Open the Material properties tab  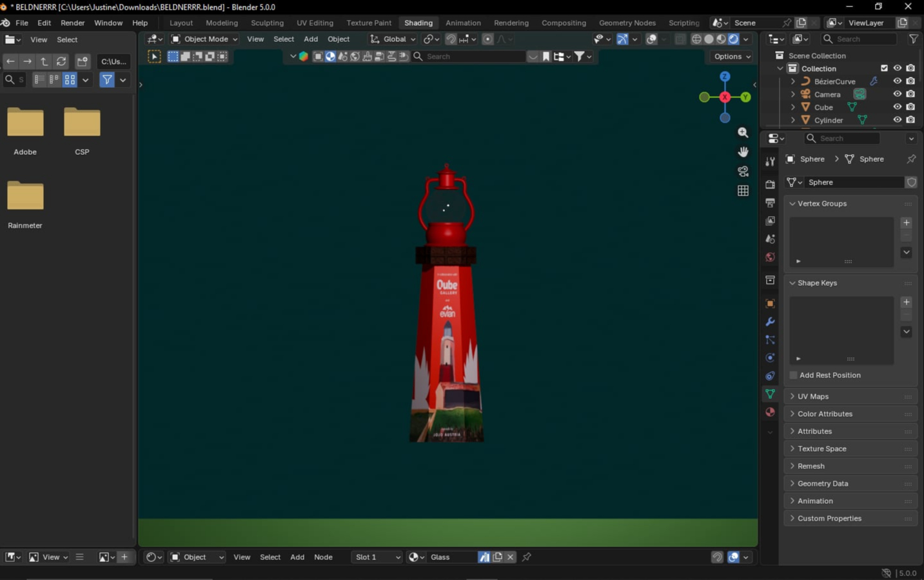(x=770, y=412)
